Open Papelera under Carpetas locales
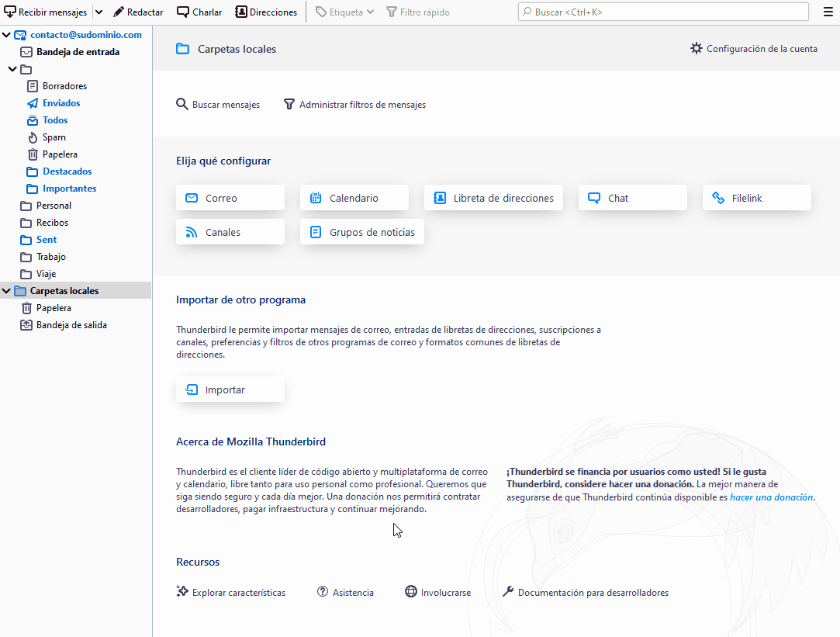Screen dimensions: 840x637 tap(54, 308)
